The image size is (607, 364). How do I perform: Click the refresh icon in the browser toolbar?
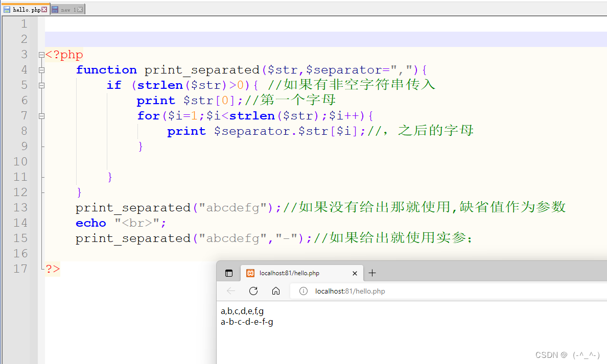(253, 291)
